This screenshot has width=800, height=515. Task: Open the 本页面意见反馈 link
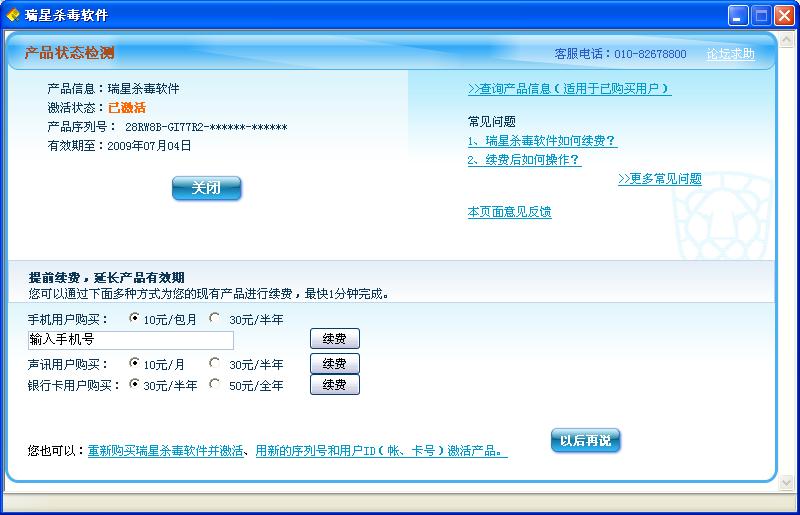509,212
